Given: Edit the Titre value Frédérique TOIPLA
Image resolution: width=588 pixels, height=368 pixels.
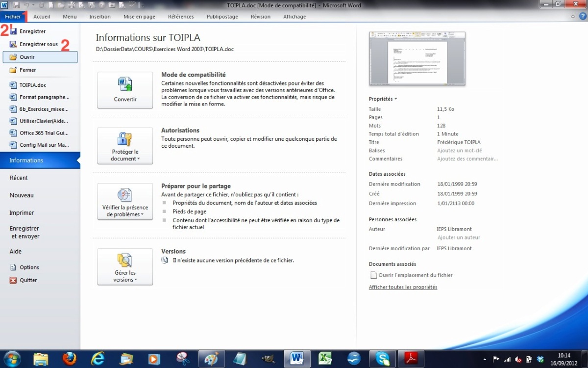Looking at the screenshot, I should click(459, 142).
